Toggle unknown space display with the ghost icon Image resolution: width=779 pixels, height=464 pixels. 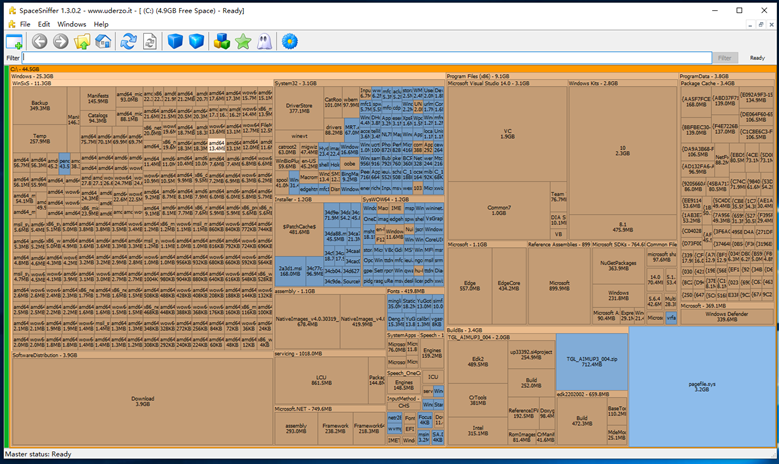coord(264,41)
